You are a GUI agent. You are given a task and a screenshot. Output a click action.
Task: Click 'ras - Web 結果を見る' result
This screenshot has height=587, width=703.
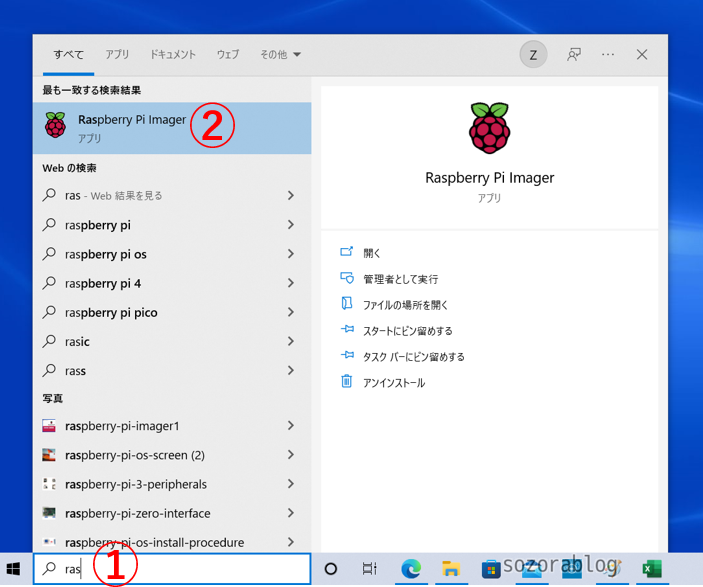tap(172, 196)
